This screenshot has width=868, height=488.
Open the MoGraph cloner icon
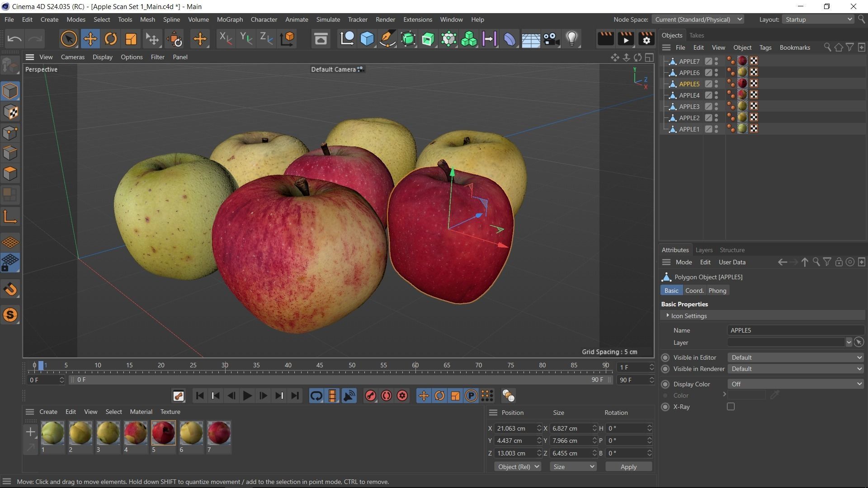pos(469,39)
